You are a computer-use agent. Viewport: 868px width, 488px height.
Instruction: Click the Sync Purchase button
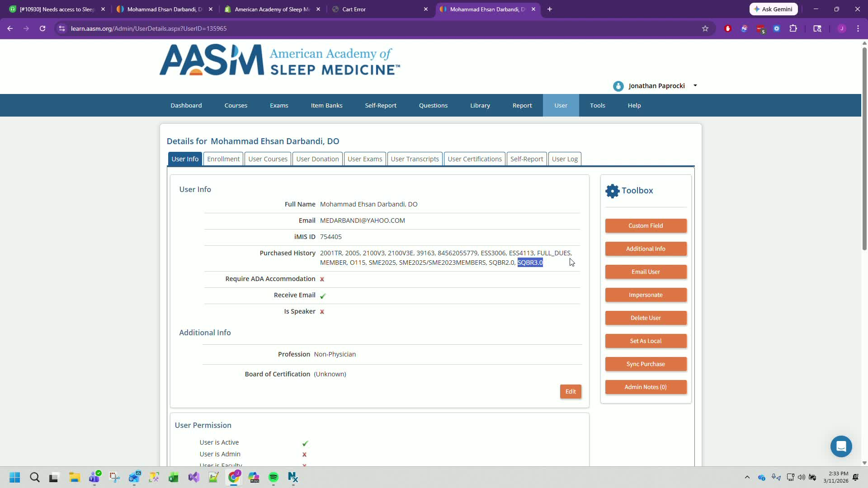pyautogui.click(x=645, y=364)
